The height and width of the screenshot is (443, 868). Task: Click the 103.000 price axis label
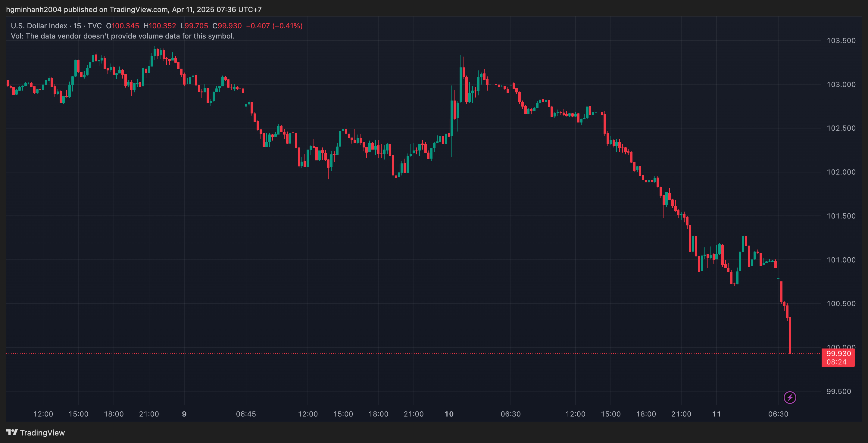(x=841, y=85)
